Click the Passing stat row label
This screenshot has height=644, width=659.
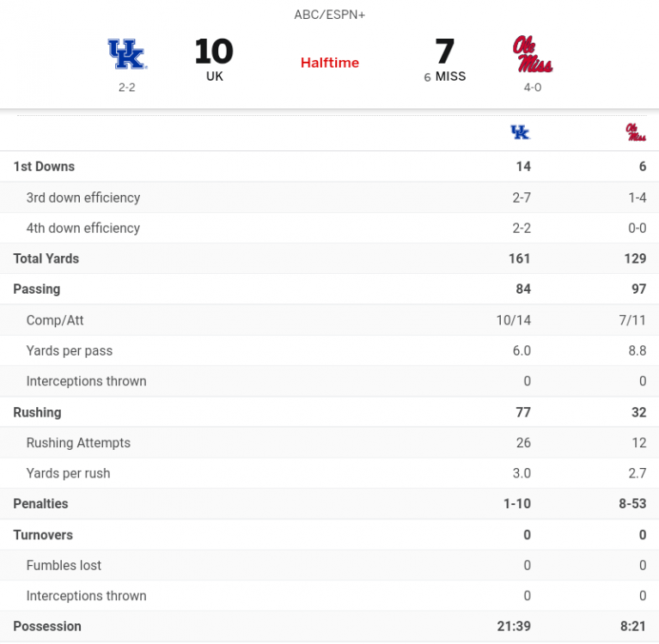click(37, 289)
